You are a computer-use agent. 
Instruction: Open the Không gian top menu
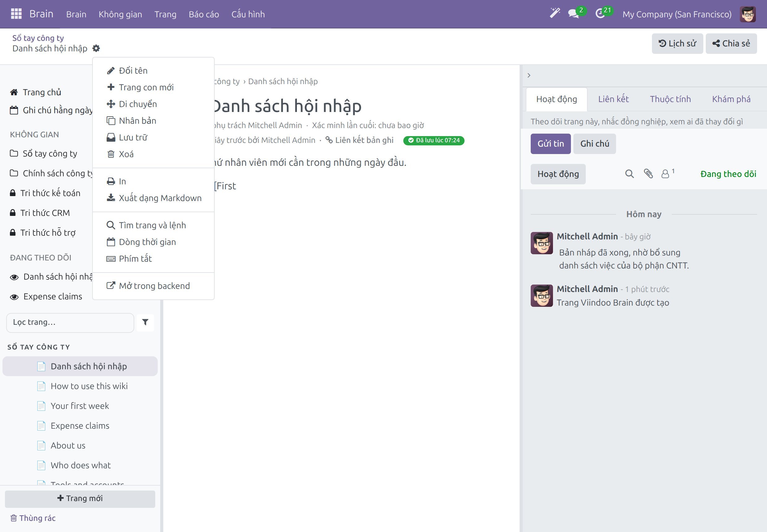coord(120,14)
